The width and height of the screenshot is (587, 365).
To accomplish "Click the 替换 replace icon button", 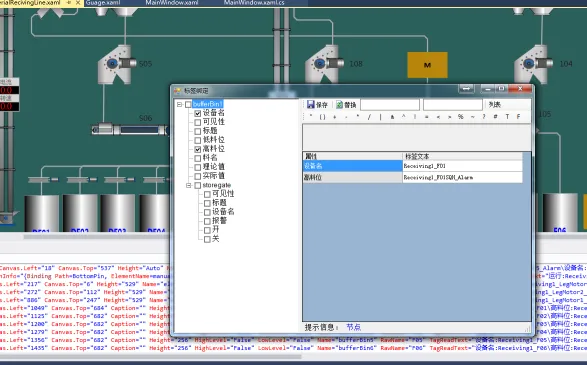I will [x=346, y=105].
